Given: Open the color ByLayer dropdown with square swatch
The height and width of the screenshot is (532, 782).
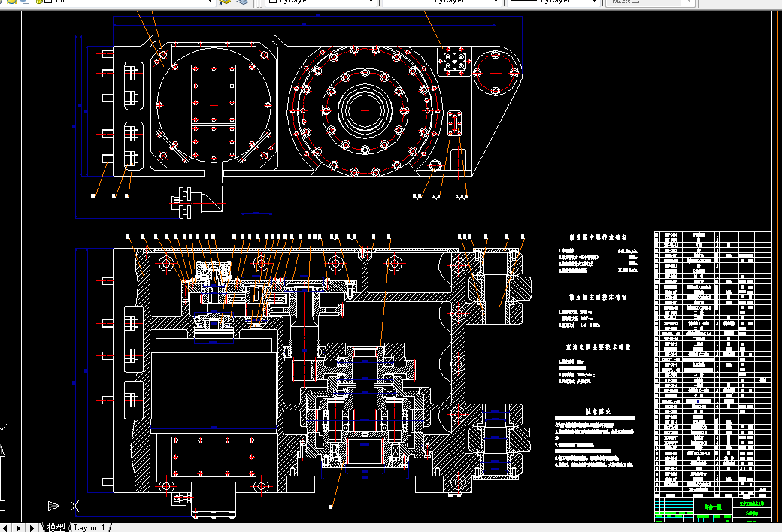Looking at the screenshot, I should 320,2.
